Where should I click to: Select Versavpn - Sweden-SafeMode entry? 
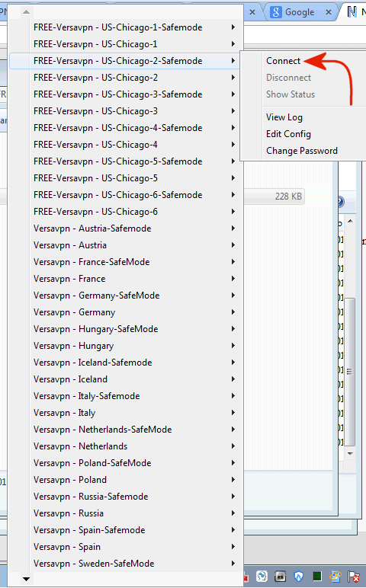pos(124,564)
